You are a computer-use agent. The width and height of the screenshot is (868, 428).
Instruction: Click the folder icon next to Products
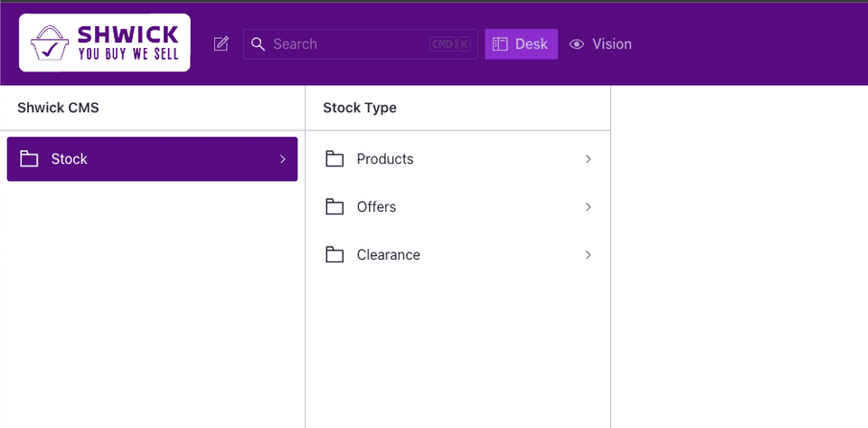(x=335, y=159)
